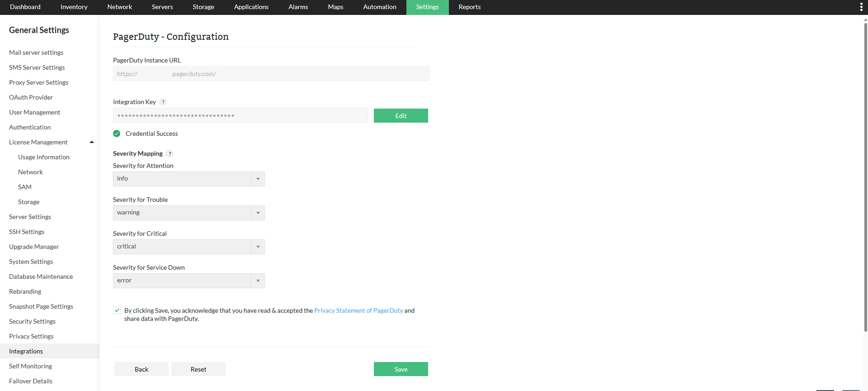Go to OAuth Provider settings

[31, 97]
